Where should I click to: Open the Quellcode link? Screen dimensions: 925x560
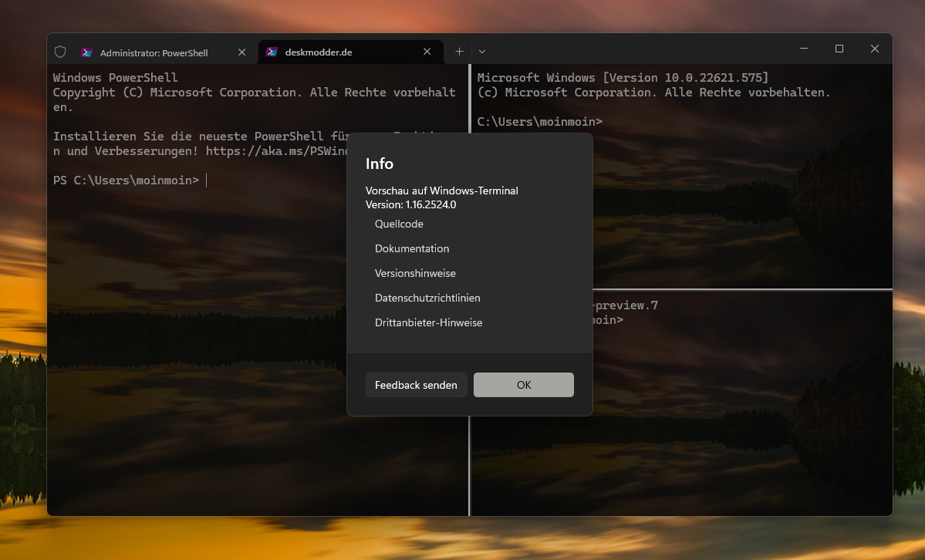pyautogui.click(x=399, y=224)
